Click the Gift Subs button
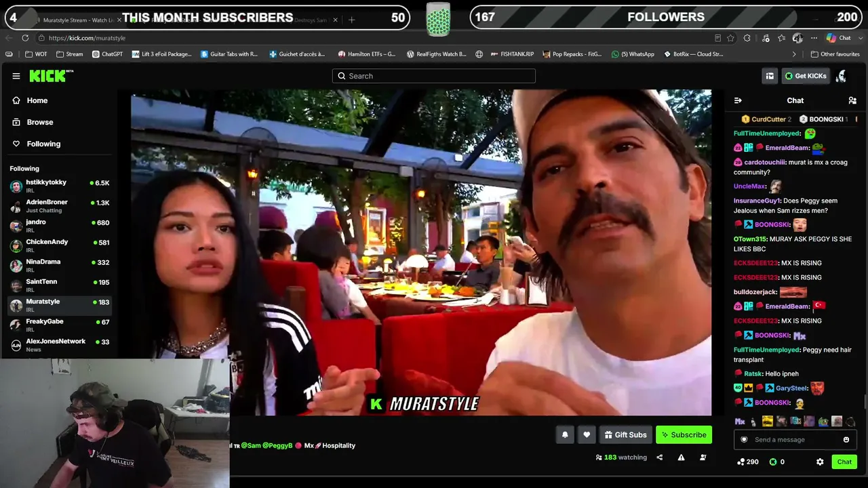 pos(625,435)
